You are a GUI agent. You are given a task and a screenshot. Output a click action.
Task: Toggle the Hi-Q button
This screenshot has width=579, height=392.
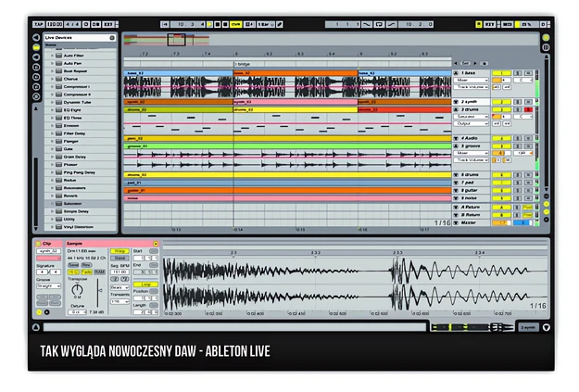coord(73,272)
